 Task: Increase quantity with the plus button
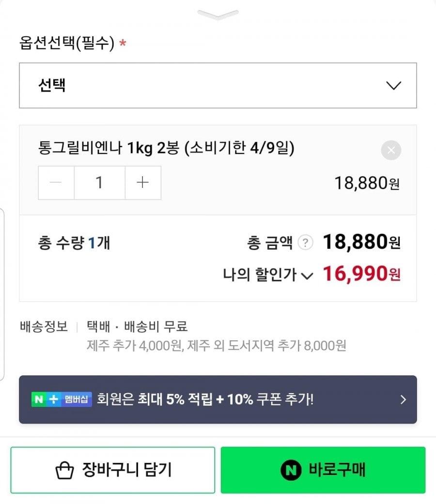tap(143, 183)
